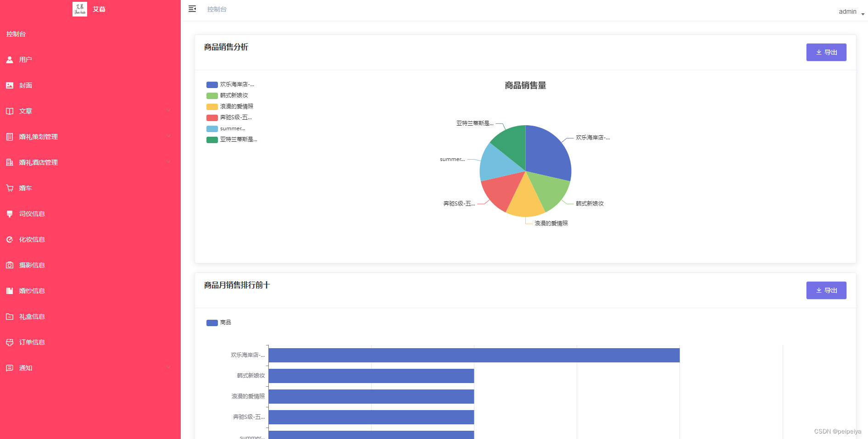Click the 婚礼策划管理 document icon
This screenshot has width=868, height=439.
click(x=10, y=137)
